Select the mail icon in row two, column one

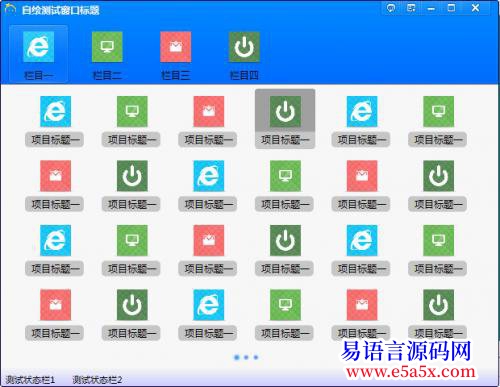55,176
